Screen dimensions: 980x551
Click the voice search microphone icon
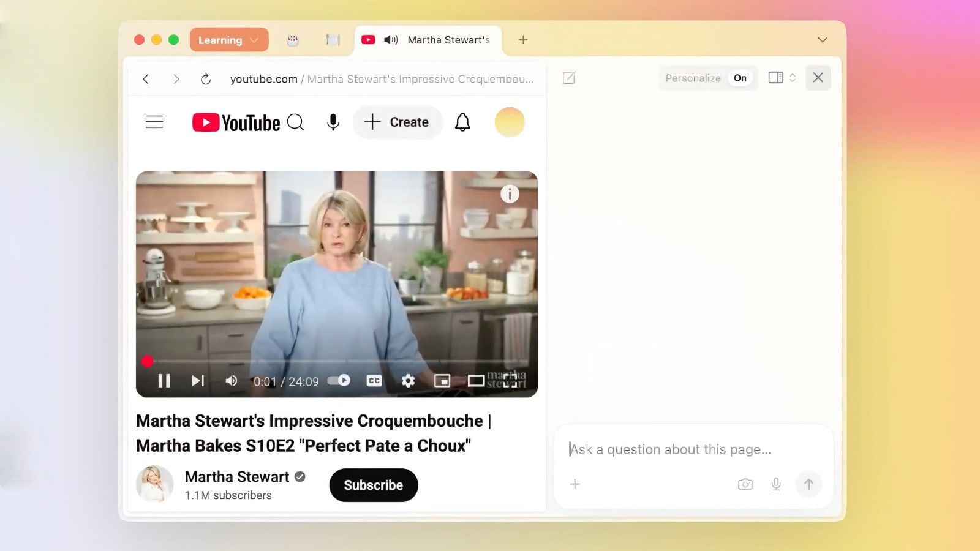tap(333, 122)
